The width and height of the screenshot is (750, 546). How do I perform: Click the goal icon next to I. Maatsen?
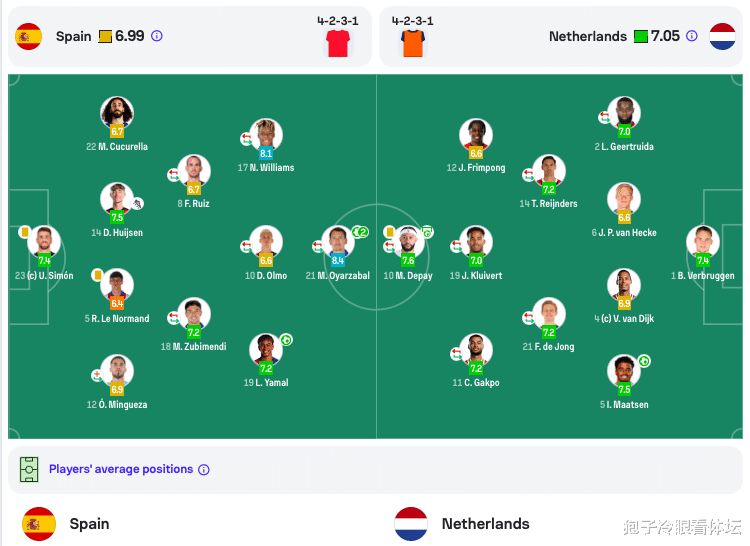(x=644, y=361)
